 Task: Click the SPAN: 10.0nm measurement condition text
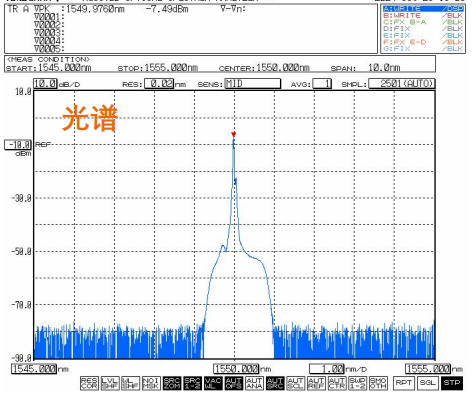pos(365,68)
